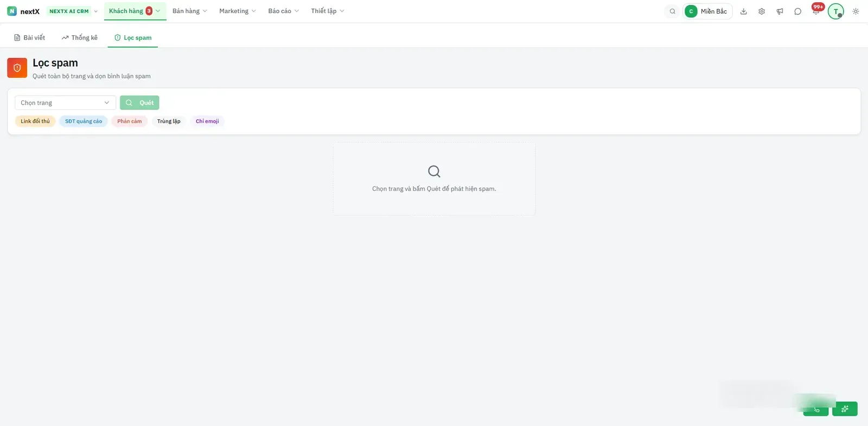The image size is (868, 426).
Task: Select the Miền Bắc branch selector
Action: coord(707,11)
